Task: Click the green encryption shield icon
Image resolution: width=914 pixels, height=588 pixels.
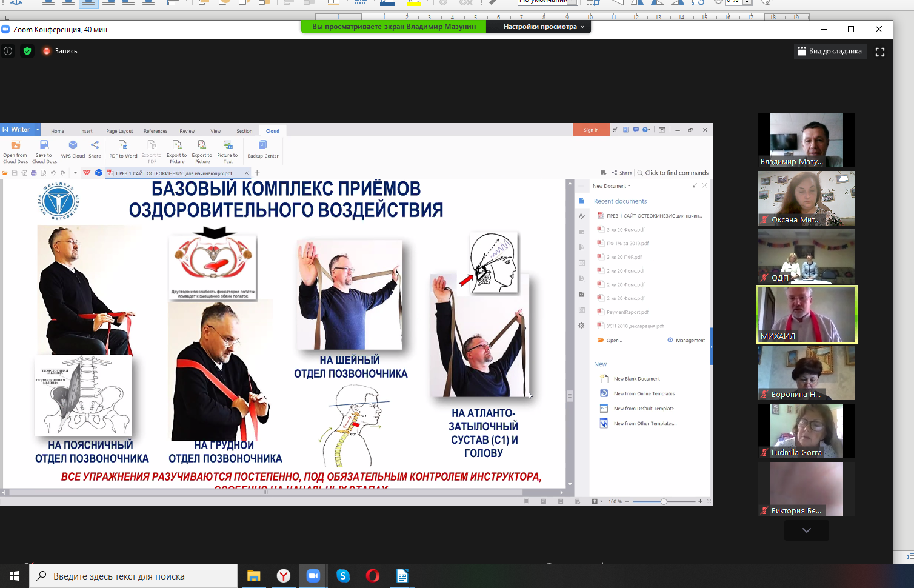Action: [x=27, y=52]
